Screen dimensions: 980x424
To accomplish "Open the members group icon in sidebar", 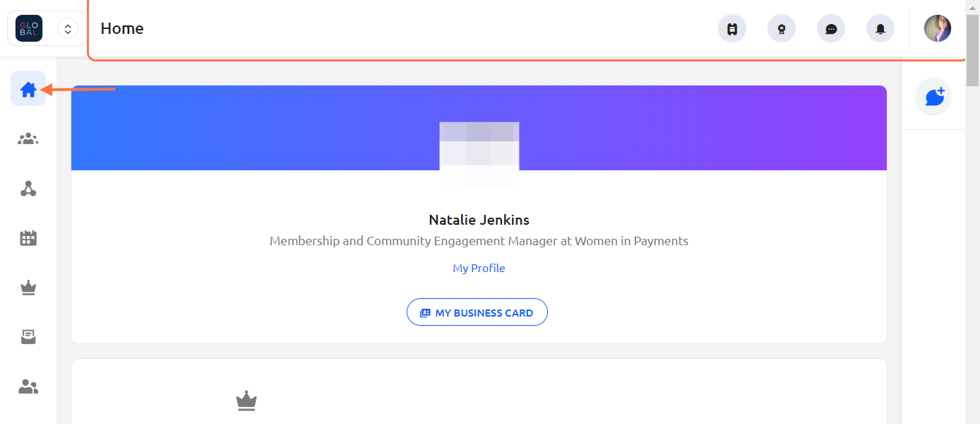I will pos(28,139).
